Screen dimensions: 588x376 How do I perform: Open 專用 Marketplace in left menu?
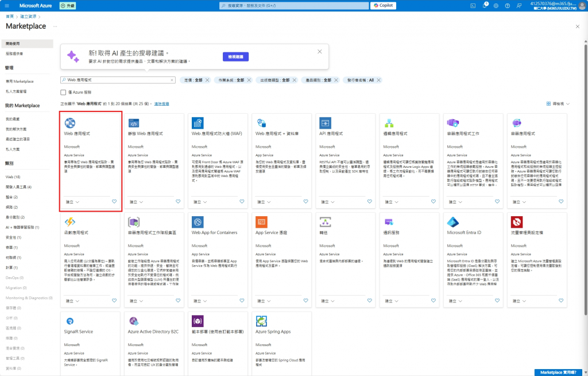coord(20,82)
